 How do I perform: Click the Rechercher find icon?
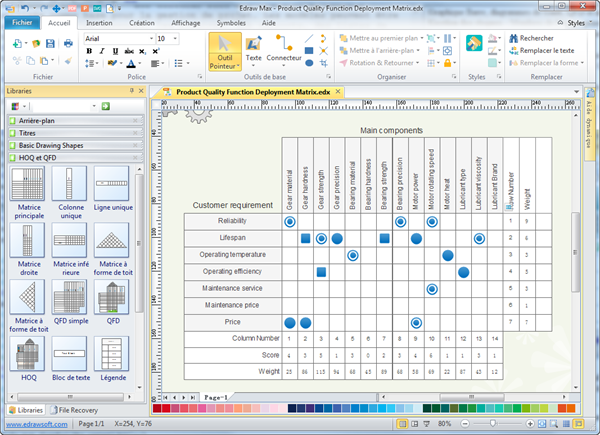[512, 38]
